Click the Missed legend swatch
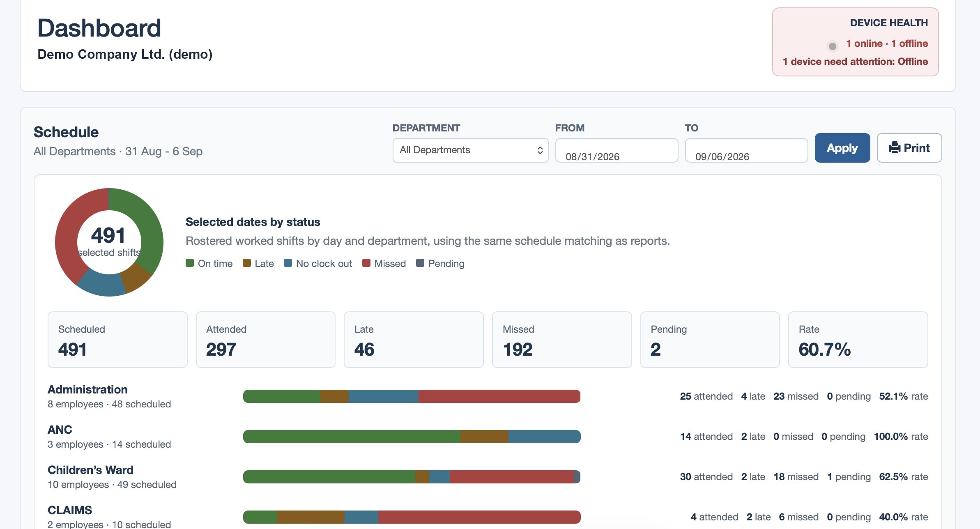This screenshot has height=529, width=980. pos(366,263)
